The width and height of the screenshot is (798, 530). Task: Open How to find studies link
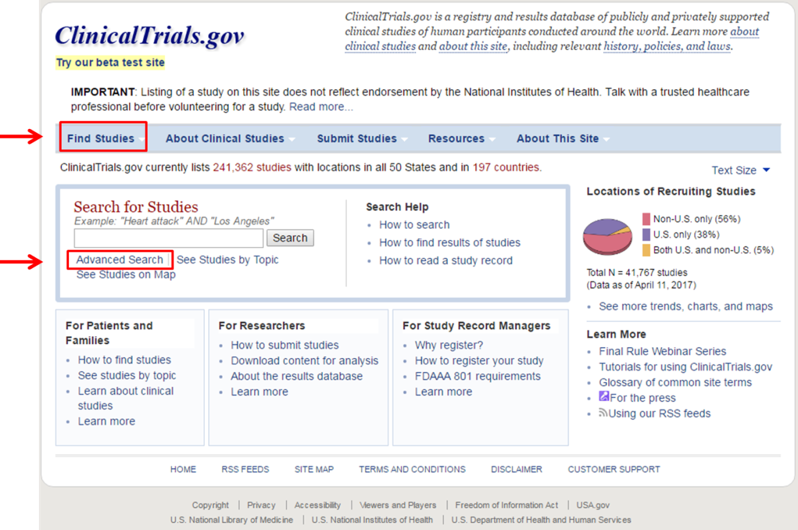(x=124, y=360)
